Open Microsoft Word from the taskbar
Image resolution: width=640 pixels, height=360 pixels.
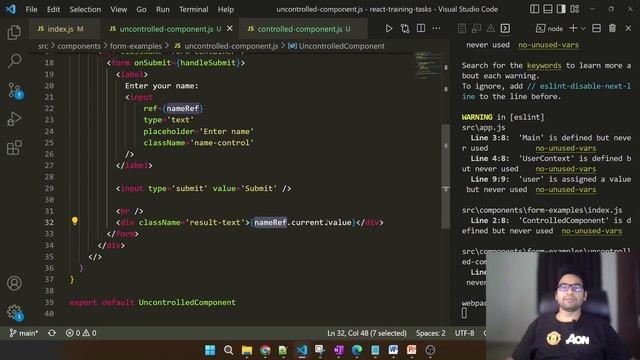click(x=393, y=350)
